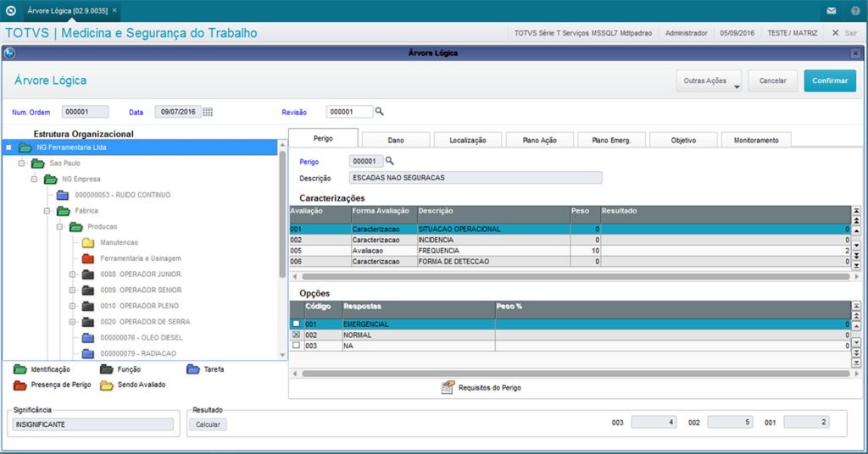Viewport: 868px width, 454px height.
Task: Collapse the Fabrica tree node
Action: [47, 211]
